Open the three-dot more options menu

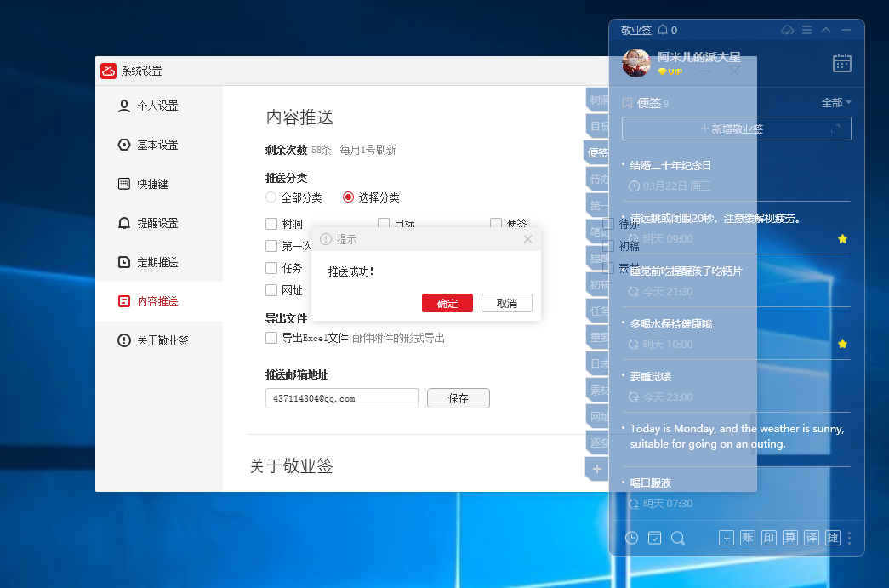849,538
